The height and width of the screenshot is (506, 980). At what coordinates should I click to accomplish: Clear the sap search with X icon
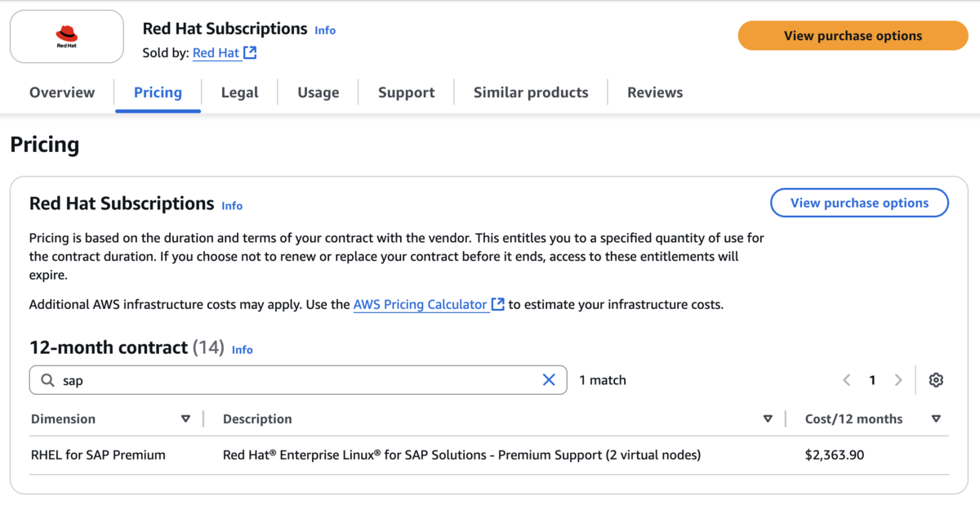(549, 379)
